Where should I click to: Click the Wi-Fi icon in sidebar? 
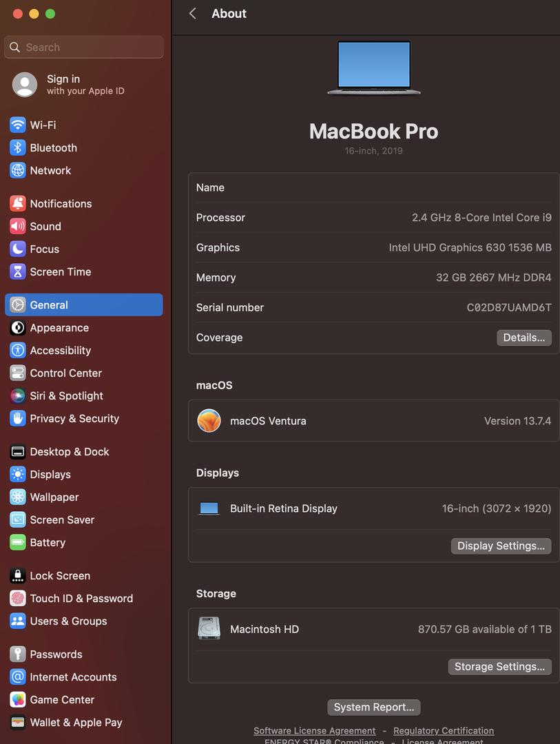17,125
